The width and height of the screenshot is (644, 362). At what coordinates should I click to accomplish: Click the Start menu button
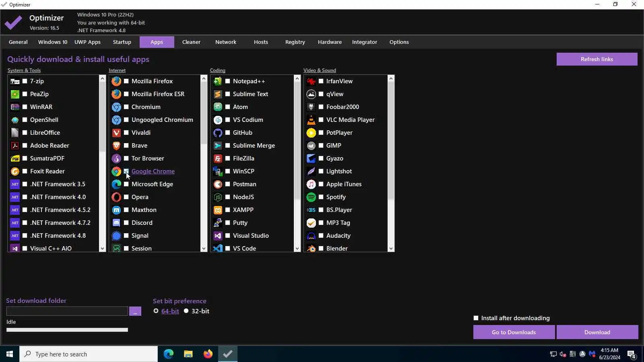pyautogui.click(x=10, y=354)
